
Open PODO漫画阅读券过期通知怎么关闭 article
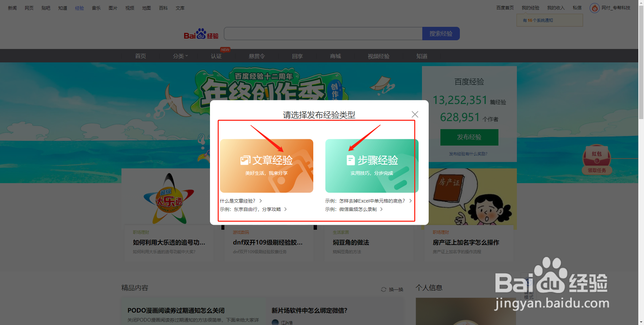176,311
